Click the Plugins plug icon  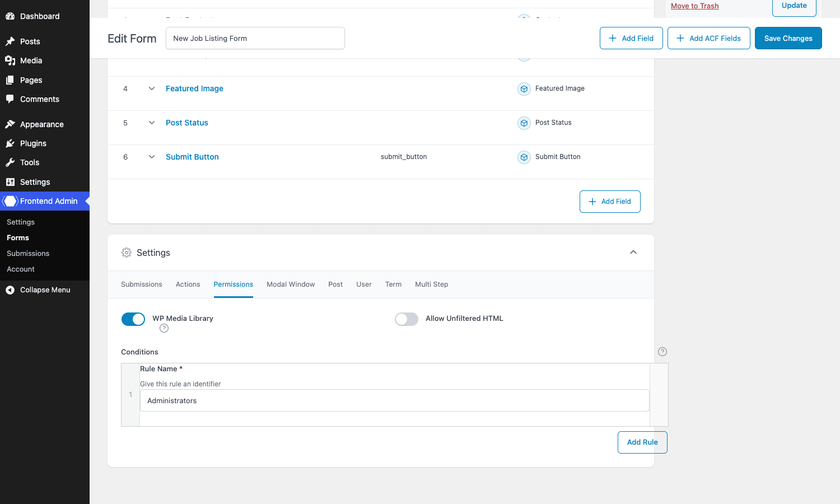(10, 143)
